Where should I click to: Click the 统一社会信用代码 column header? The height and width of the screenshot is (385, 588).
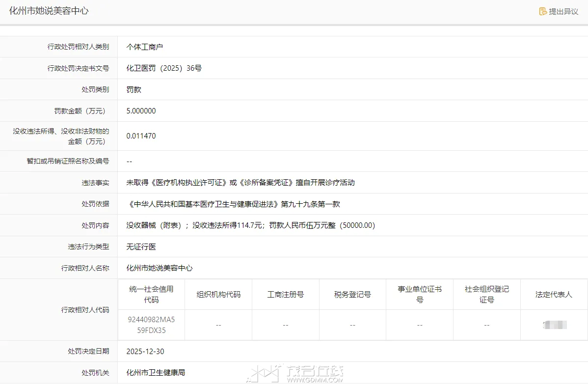[151, 294]
